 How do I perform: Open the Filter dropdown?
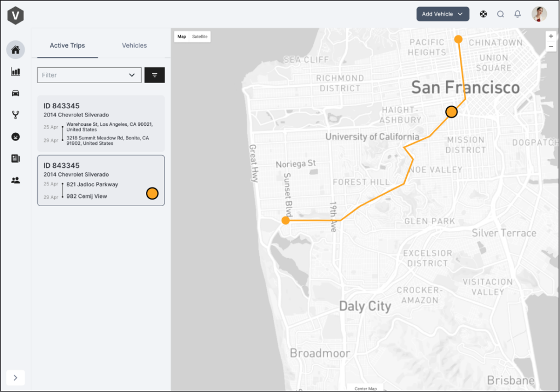[89, 75]
